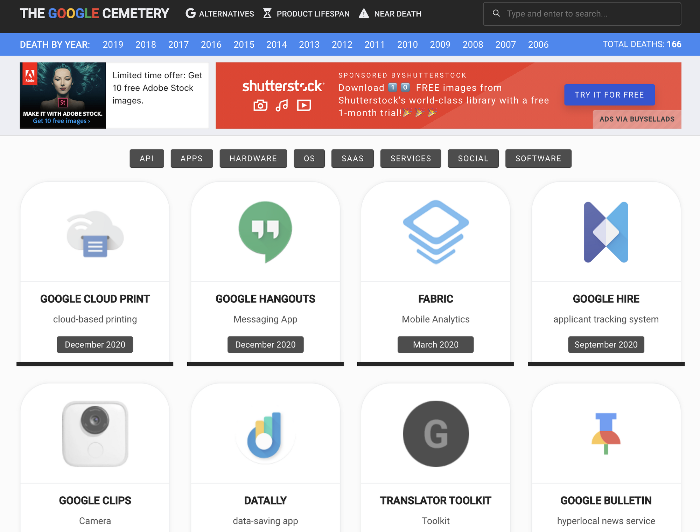Screen dimensions: 700x532
Task: Click the September 2020 date badge
Action: coord(606,345)
